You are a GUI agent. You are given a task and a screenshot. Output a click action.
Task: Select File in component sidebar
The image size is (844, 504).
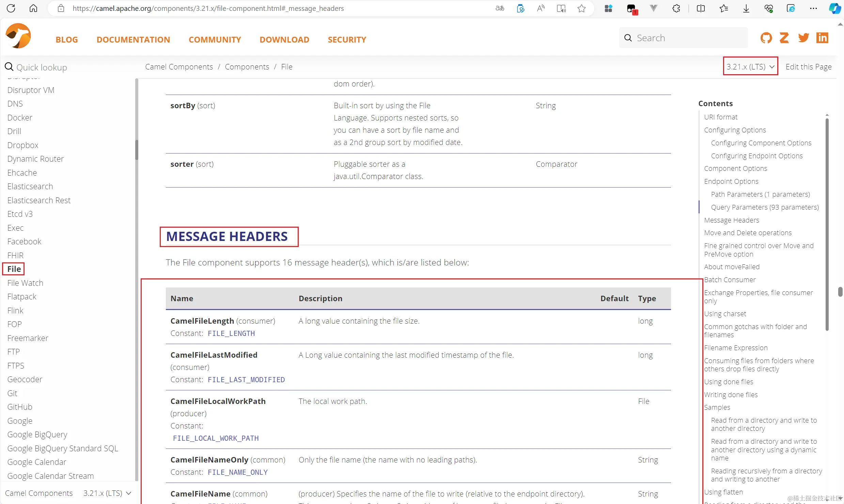coord(14,269)
